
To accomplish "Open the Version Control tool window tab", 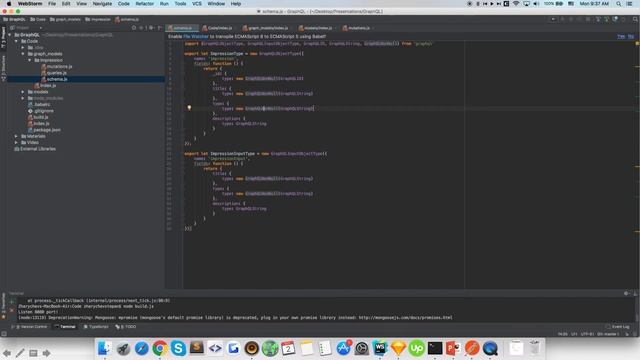I will (x=29, y=327).
